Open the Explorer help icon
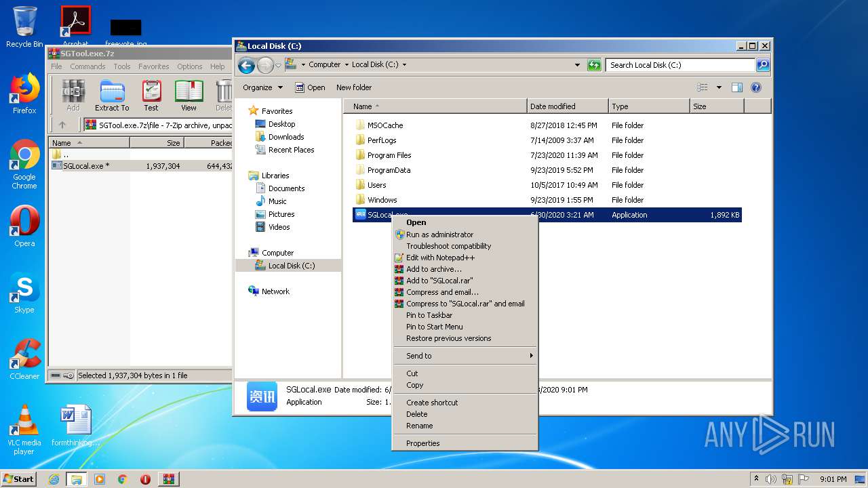This screenshot has width=868, height=488. coord(756,87)
